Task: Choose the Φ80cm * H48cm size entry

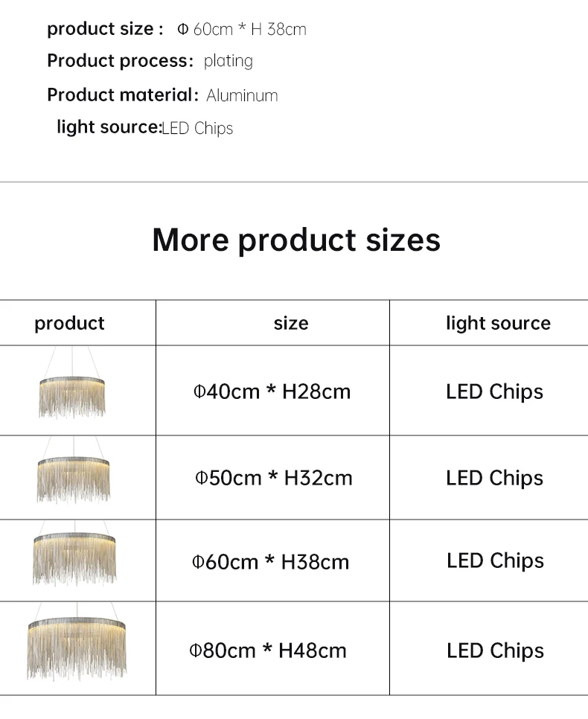Action: [x=268, y=651]
